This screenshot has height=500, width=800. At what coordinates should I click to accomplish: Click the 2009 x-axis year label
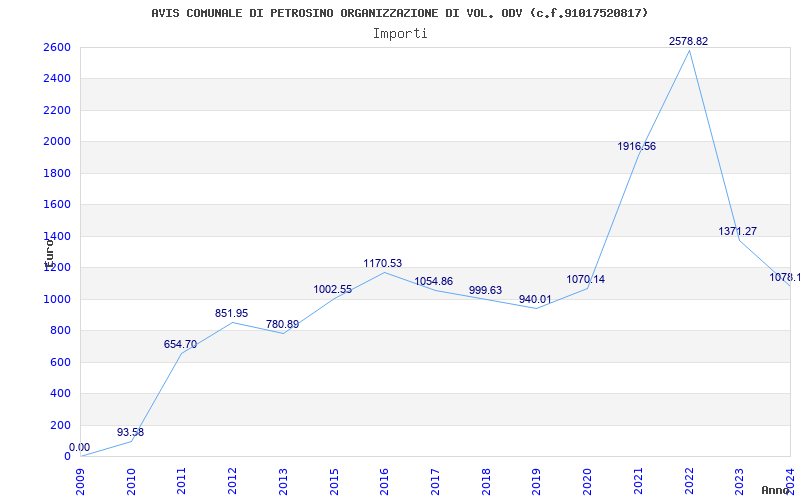[x=80, y=479]
